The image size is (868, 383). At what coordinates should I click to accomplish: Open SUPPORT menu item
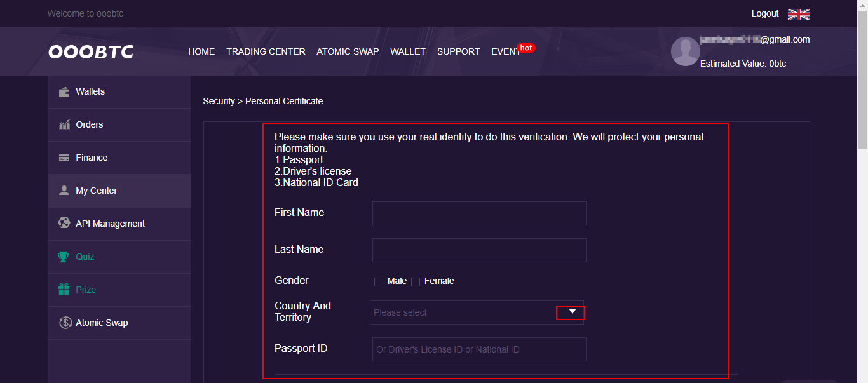coord(458,51)
